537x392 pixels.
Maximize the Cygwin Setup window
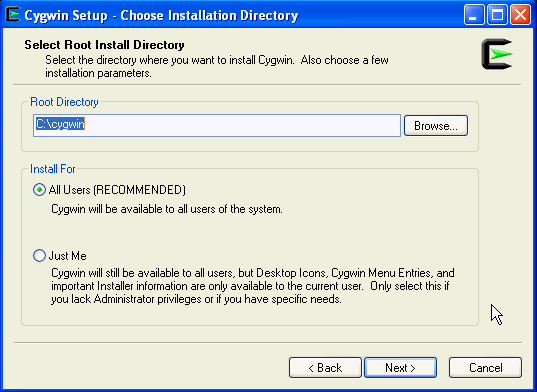click(497, 15)
